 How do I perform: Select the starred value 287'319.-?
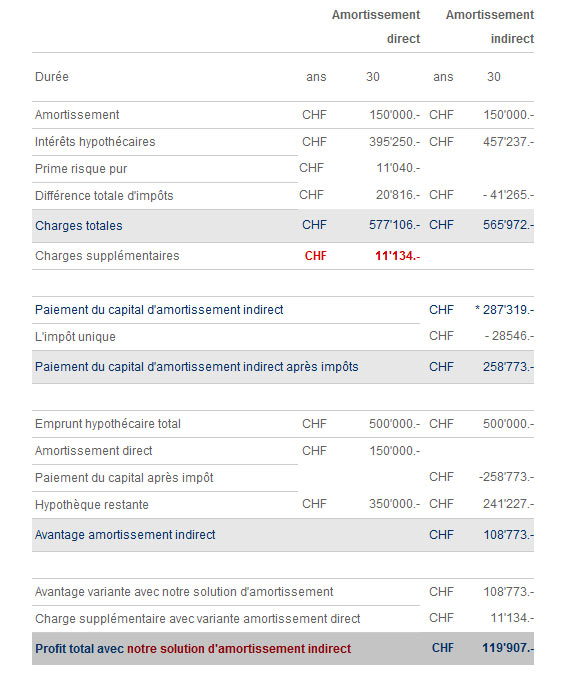click(x=504, y=310)
